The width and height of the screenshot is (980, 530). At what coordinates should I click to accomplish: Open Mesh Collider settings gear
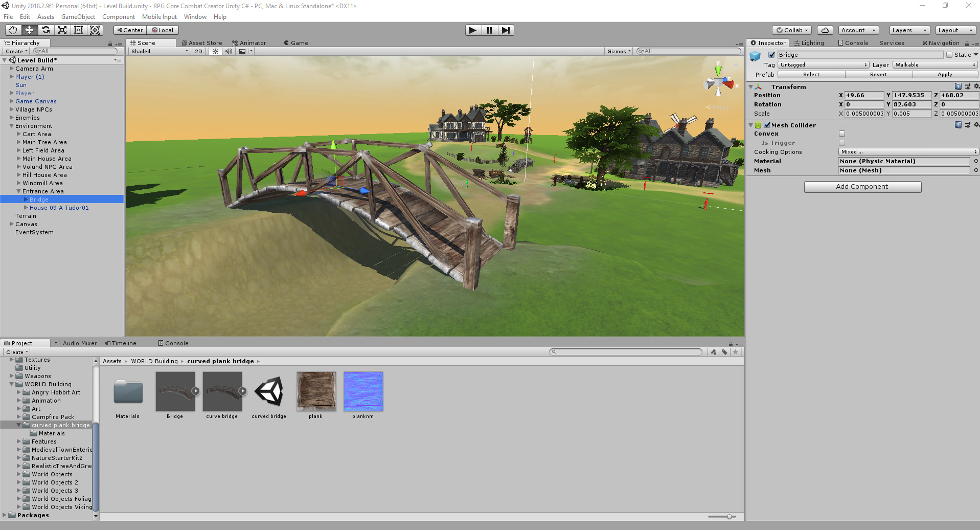(976, 125)
